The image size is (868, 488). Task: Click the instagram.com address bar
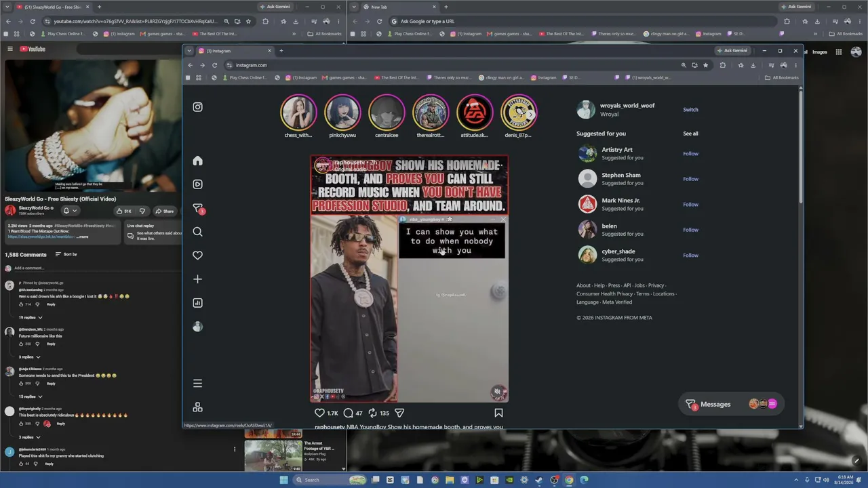tap(451, 65)
